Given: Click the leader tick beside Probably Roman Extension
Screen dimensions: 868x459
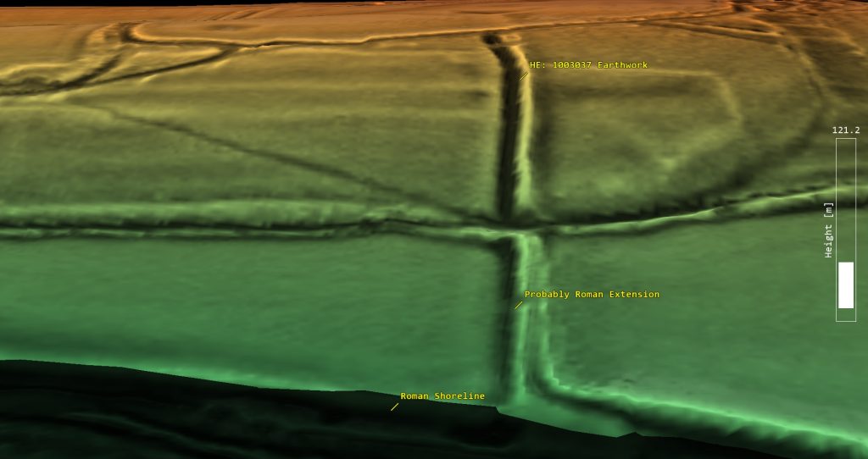Looking at the screenshot, I should (x=518, y=305).
